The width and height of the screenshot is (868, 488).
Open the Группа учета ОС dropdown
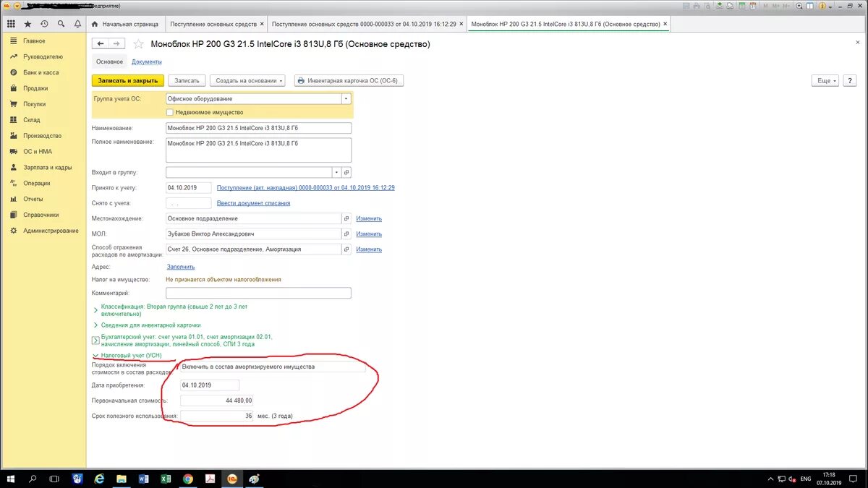point(346,99)
